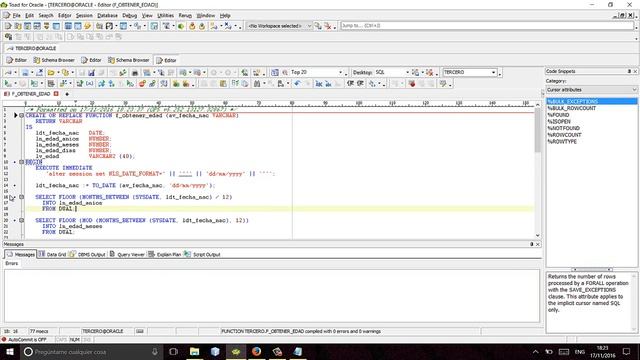This screenshot has height=360, width=640.
Task: Select %ISOPEN snippet
Action: pos(559,122)
